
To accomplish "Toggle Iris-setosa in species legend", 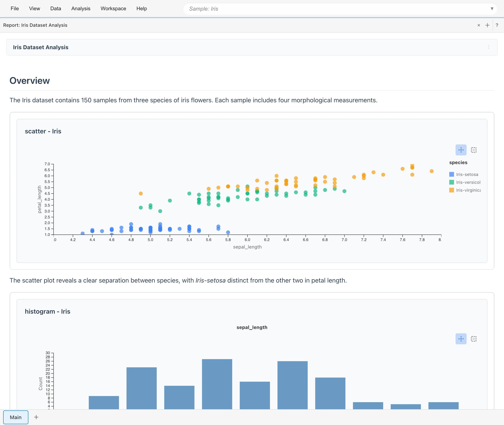I will pyautogui.click(x=467, y=175).
